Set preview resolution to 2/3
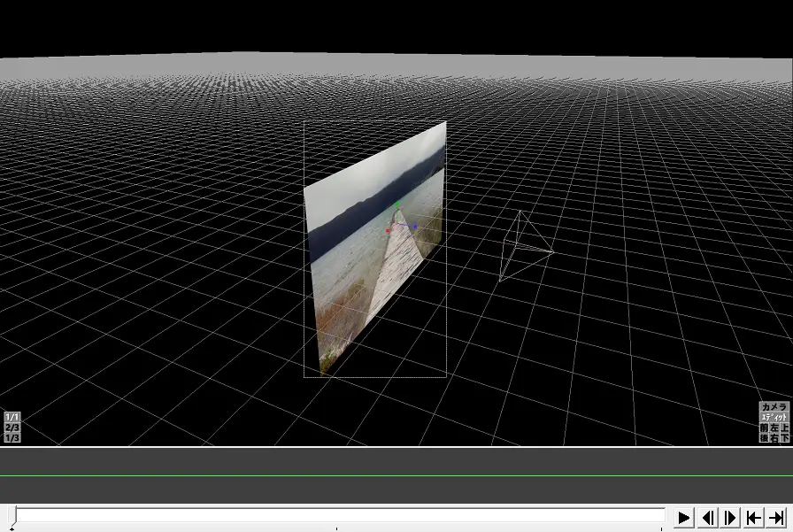 click(x=12, y=428)
